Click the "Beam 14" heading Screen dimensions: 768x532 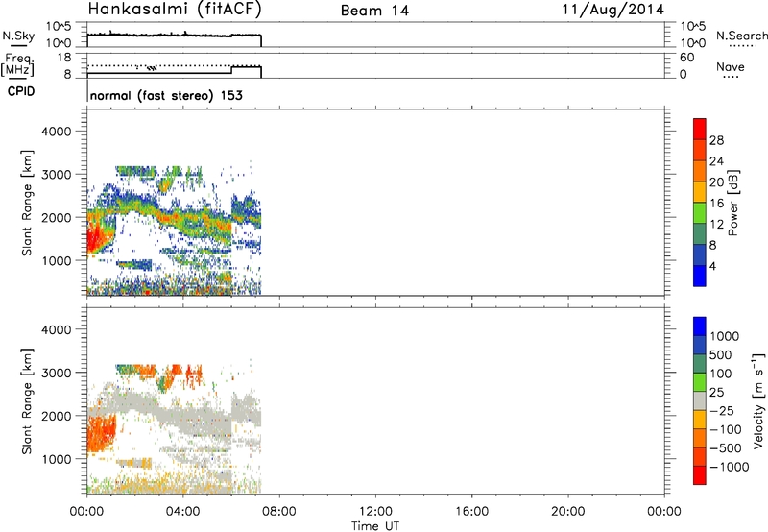[374, 11]
